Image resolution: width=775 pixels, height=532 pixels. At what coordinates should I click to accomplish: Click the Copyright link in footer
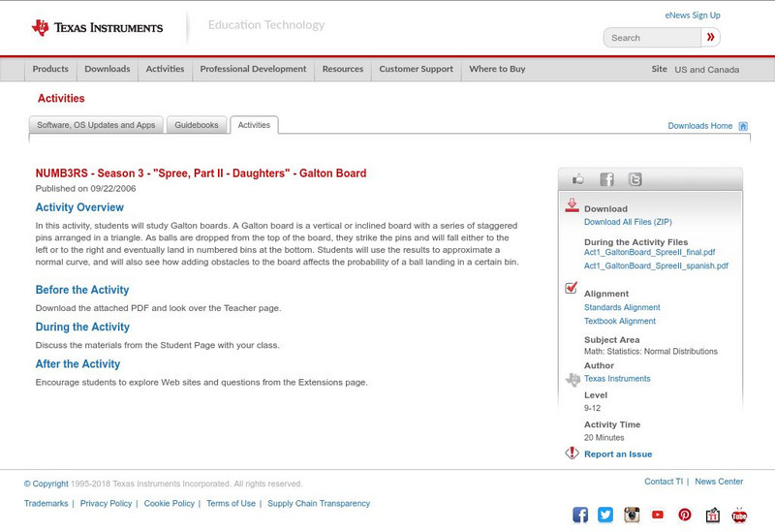pos(46,484)
